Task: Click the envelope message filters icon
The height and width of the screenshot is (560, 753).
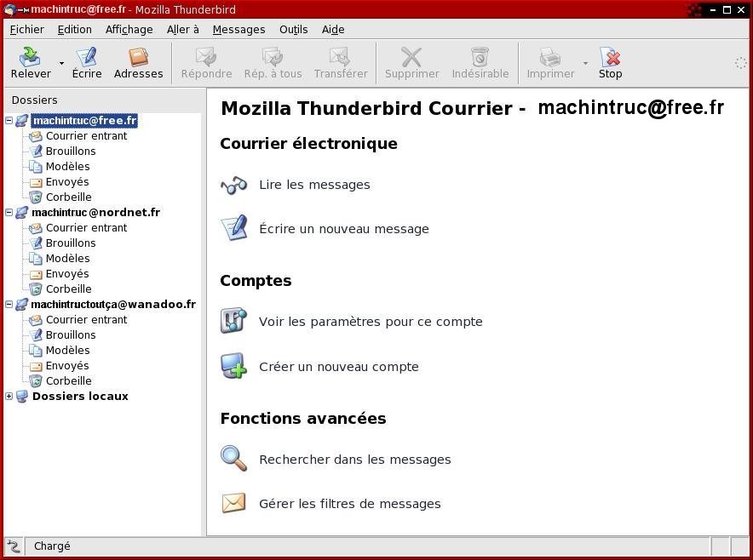Action: tap(234, 503)
